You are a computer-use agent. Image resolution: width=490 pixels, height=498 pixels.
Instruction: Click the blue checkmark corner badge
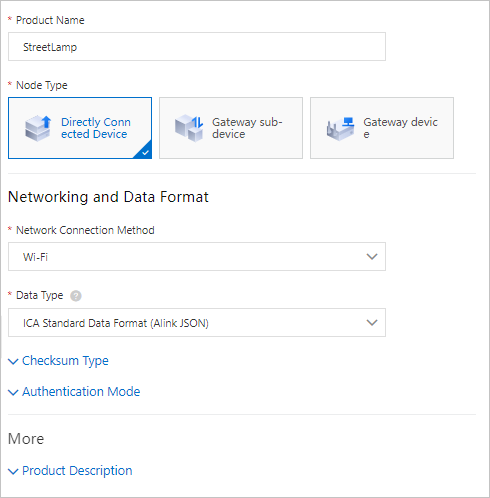click(x=144, y=152)
